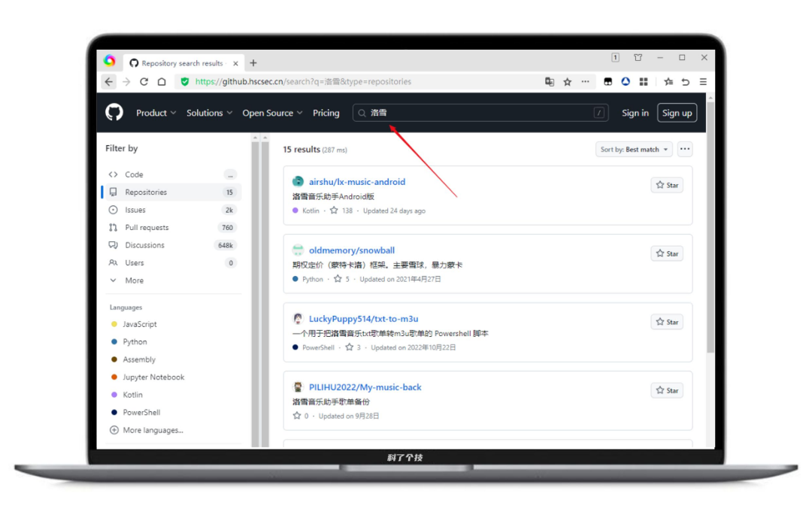
Task: Open the browser home page
Action: tap(162, 82)
